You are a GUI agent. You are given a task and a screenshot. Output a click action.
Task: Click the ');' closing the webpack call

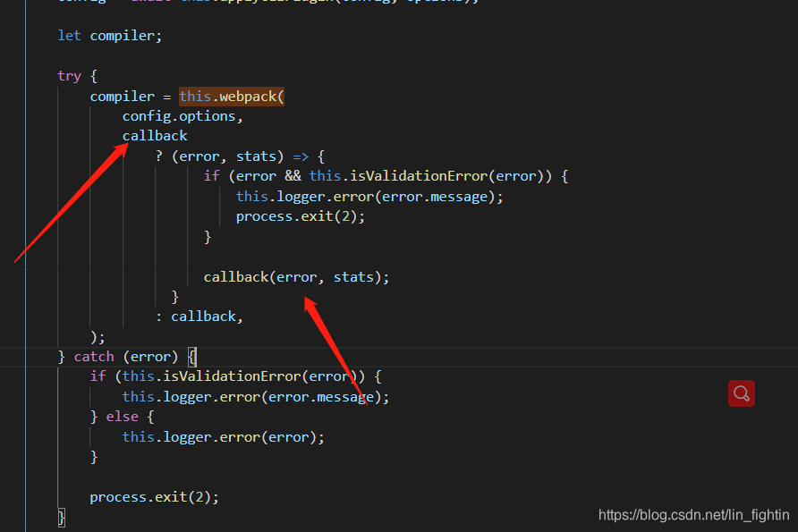point(98,337)
